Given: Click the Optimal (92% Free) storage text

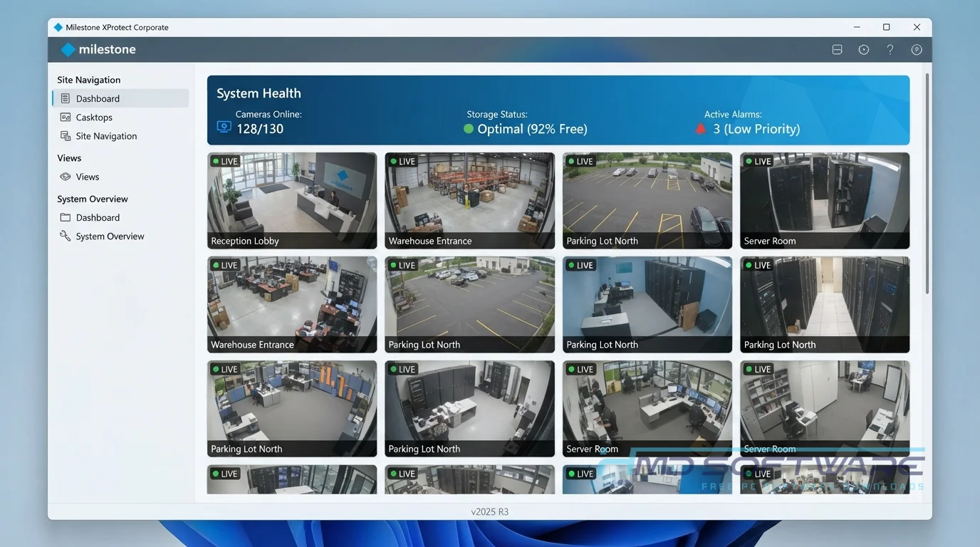Looking at the screenshot, I should pyautogui.click(x=532, y=129).
